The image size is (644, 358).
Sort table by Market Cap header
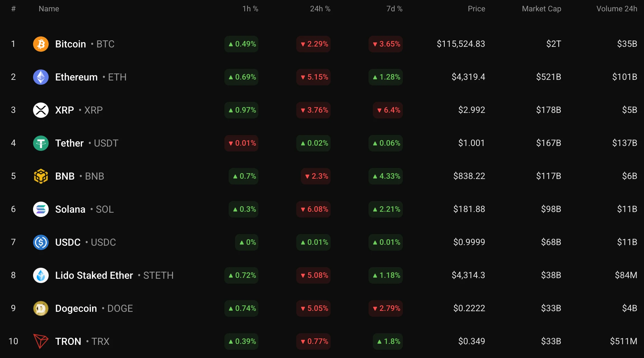click(541, 9)
